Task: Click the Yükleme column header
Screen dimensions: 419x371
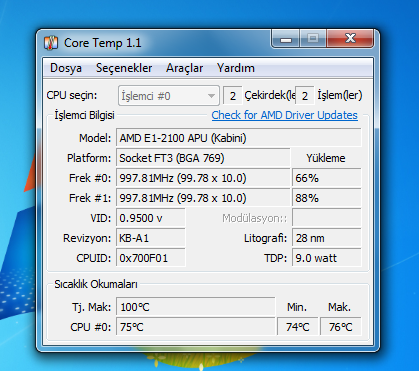Action: click(326, 158)
